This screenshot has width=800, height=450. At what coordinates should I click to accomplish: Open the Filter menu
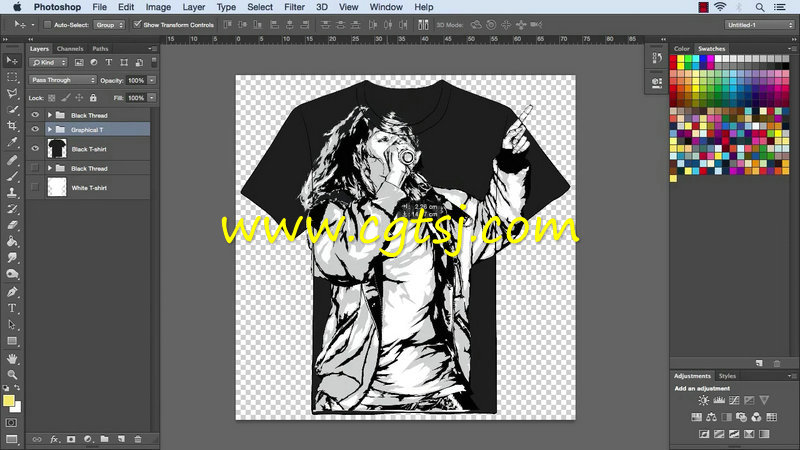click(x=294, y=7)
